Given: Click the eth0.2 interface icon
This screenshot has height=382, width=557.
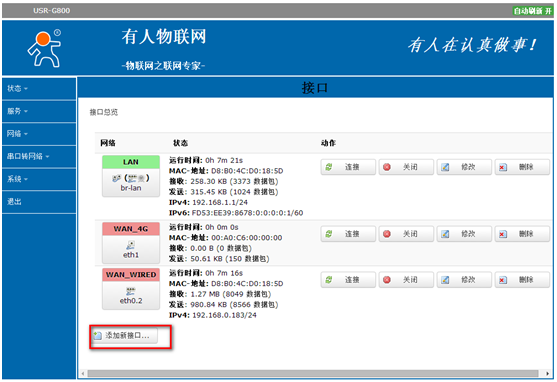Looking at the screenshot, I should 131,291.
